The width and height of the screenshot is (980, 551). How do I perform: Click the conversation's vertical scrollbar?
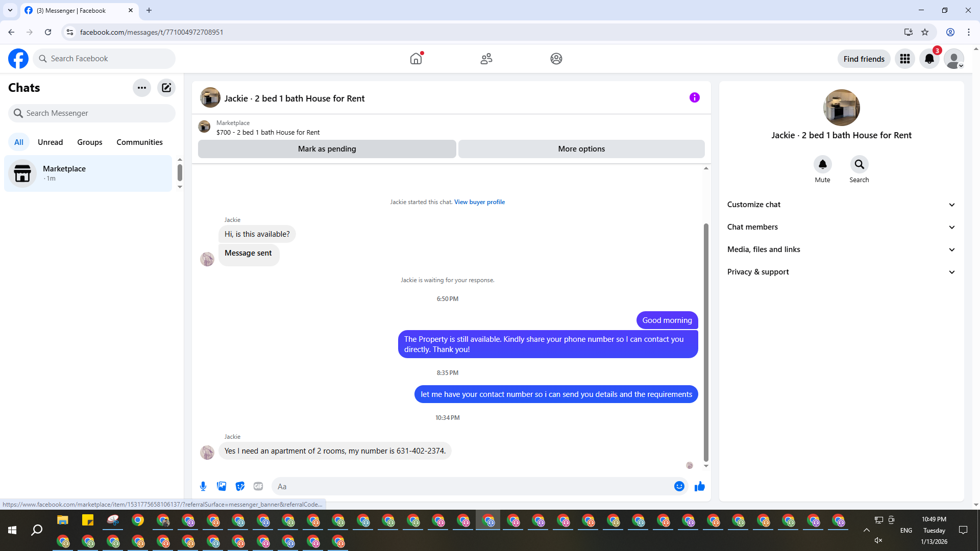(706, 342)
